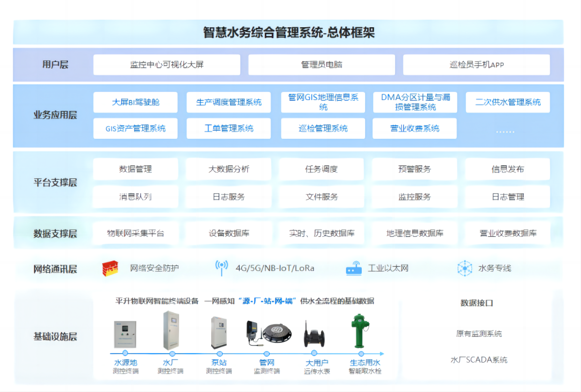The width and height of the screenshot is (581, 392).
Task: Click the 4G/5G/NB-IoT/LoRa text
Action: tap(275, 268)
